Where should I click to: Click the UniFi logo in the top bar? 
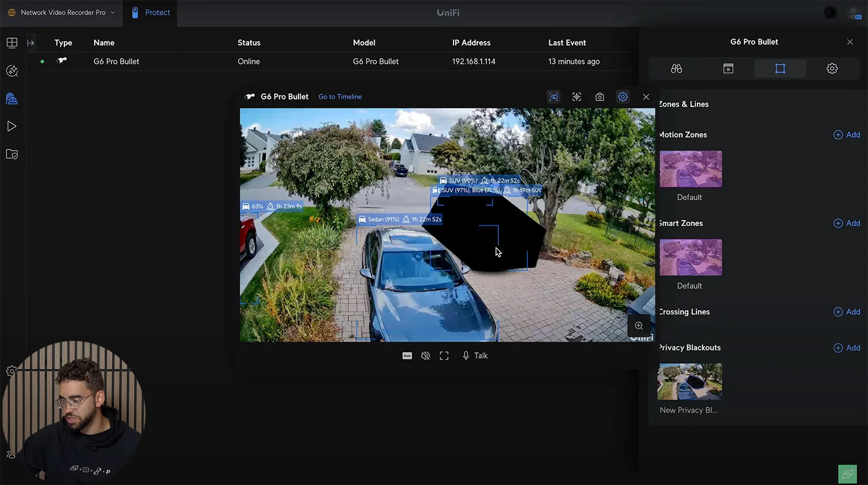[448, 13]
